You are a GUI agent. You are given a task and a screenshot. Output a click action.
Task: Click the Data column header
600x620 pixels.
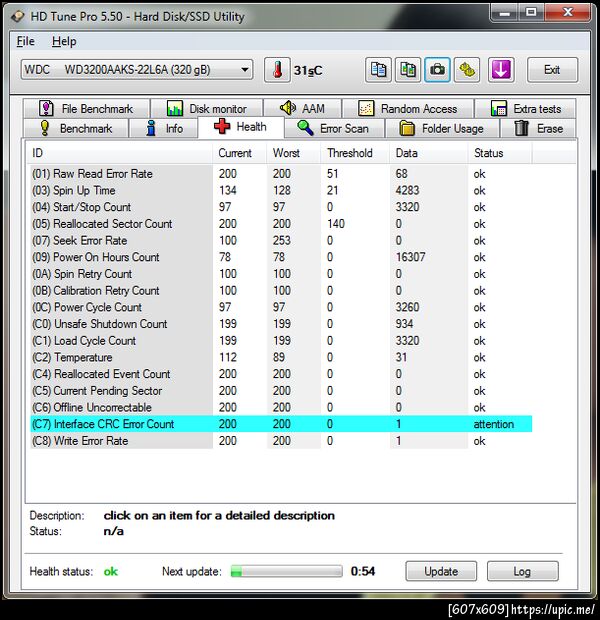click(428, 153)
